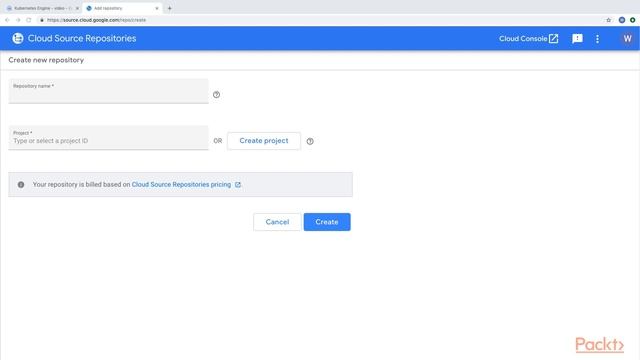
Task: Click the blue browser extension icon
Action: tap(622, 20)
